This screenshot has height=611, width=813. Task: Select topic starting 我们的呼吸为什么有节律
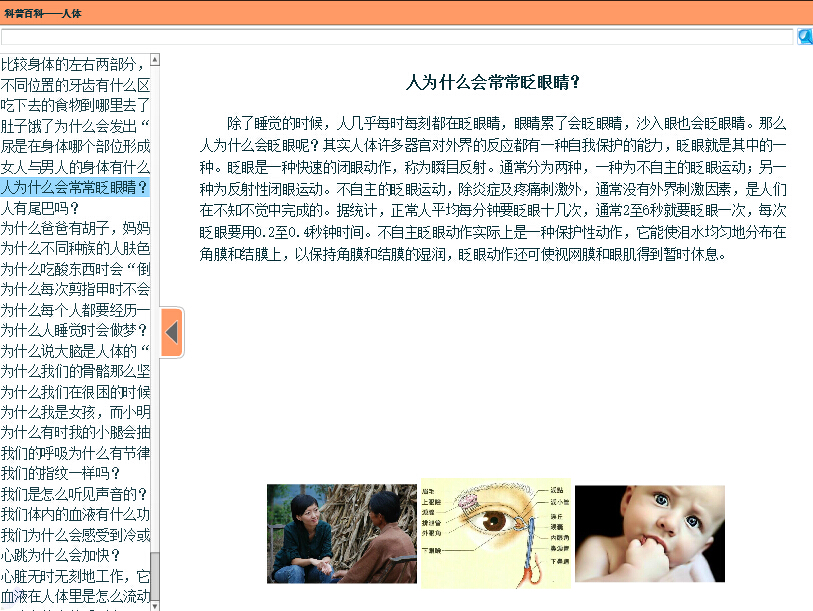pos(75,453)
